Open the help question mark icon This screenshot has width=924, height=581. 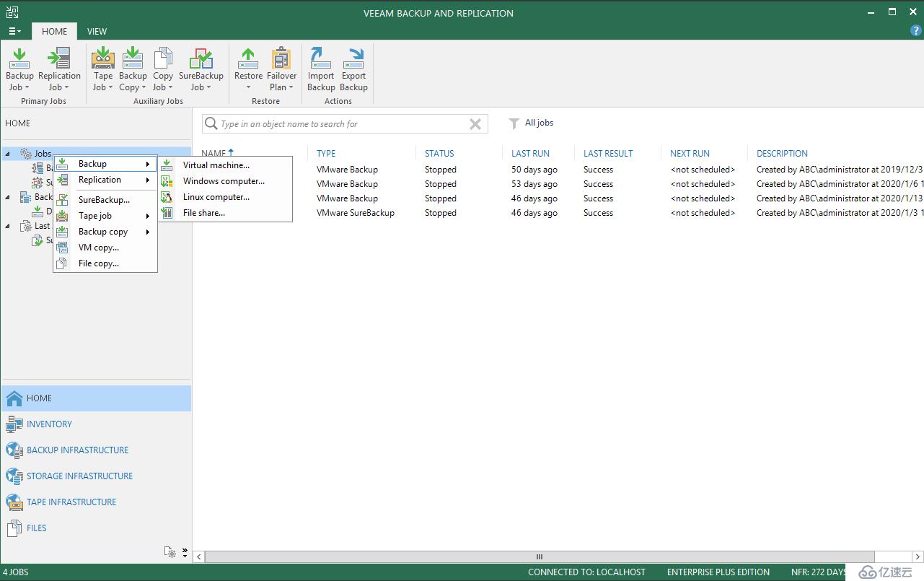916,31
